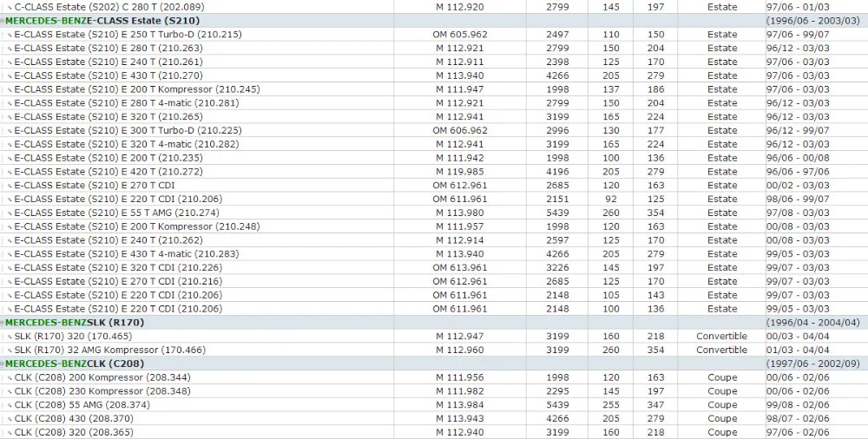Screen dimensions: 868x439
Task: Click engine code M 112.947
Action: pos(460,337)
